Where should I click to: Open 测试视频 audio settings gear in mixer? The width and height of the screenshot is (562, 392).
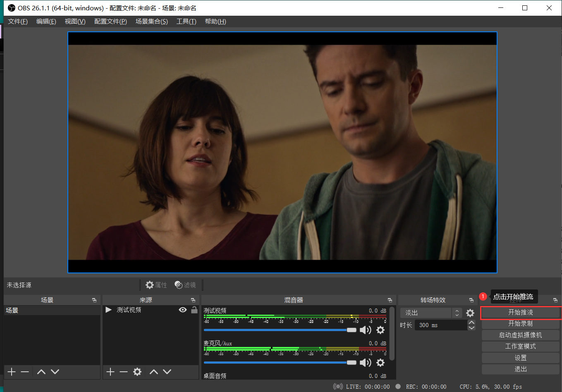pos(380,330)
